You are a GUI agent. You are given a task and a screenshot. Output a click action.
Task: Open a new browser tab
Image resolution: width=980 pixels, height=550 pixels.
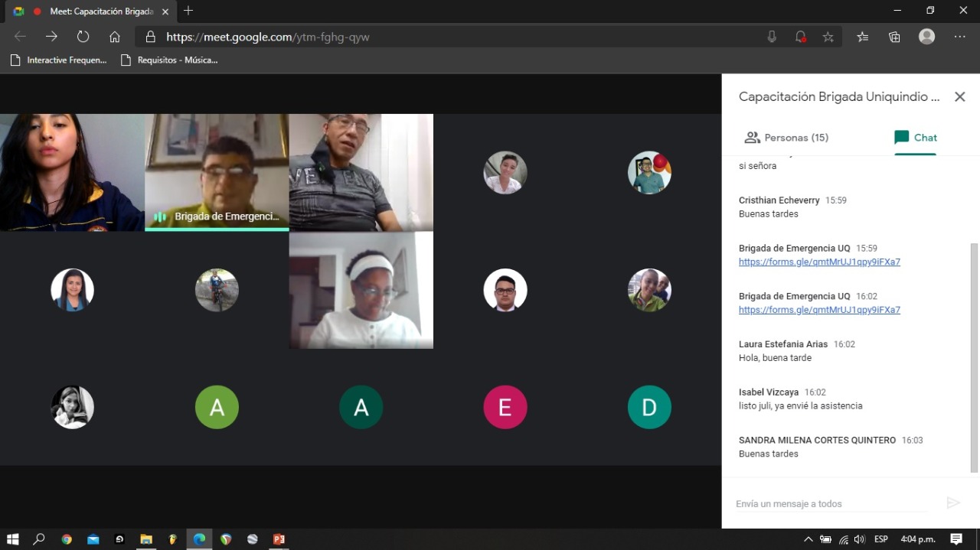[188, 11]
